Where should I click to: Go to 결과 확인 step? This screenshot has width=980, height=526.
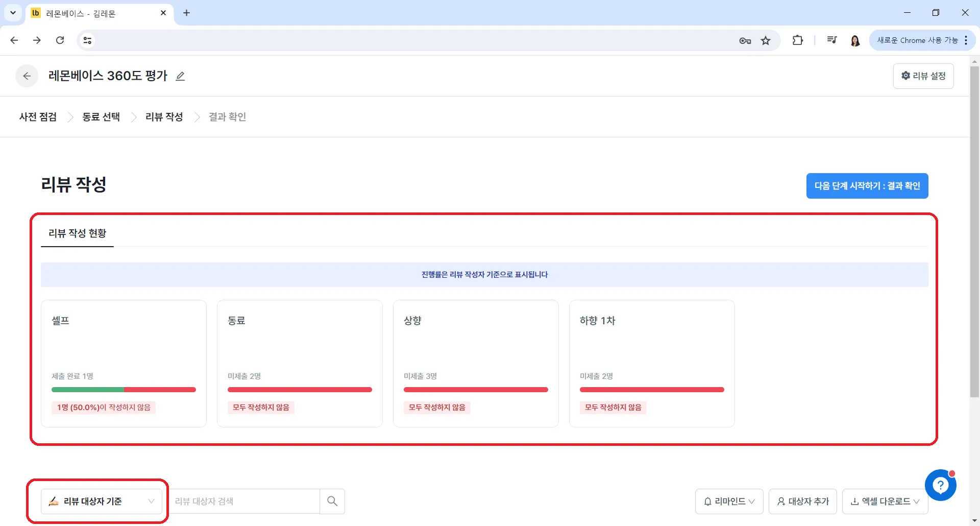pos(227,117)
